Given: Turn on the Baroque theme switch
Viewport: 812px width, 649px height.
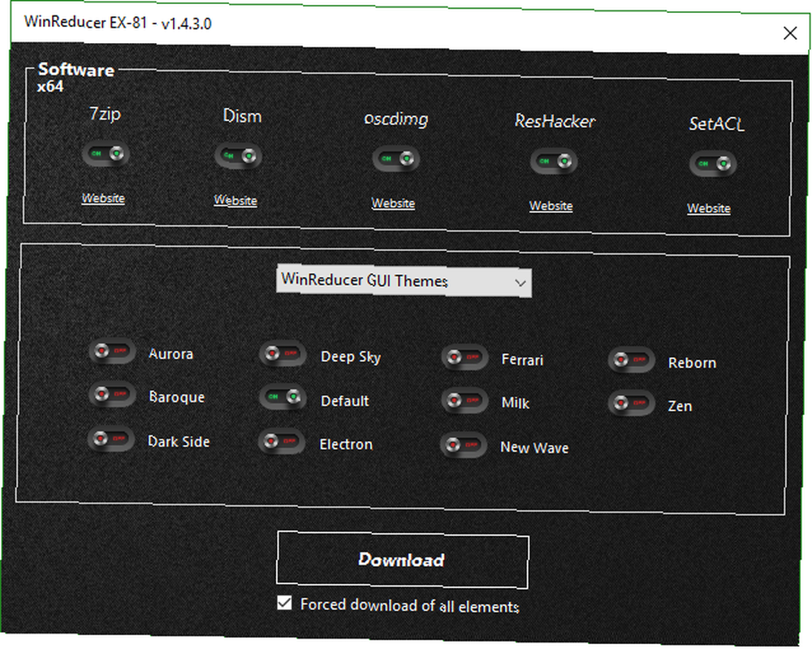Looking at the screenshot, I should tap(112, 395).
